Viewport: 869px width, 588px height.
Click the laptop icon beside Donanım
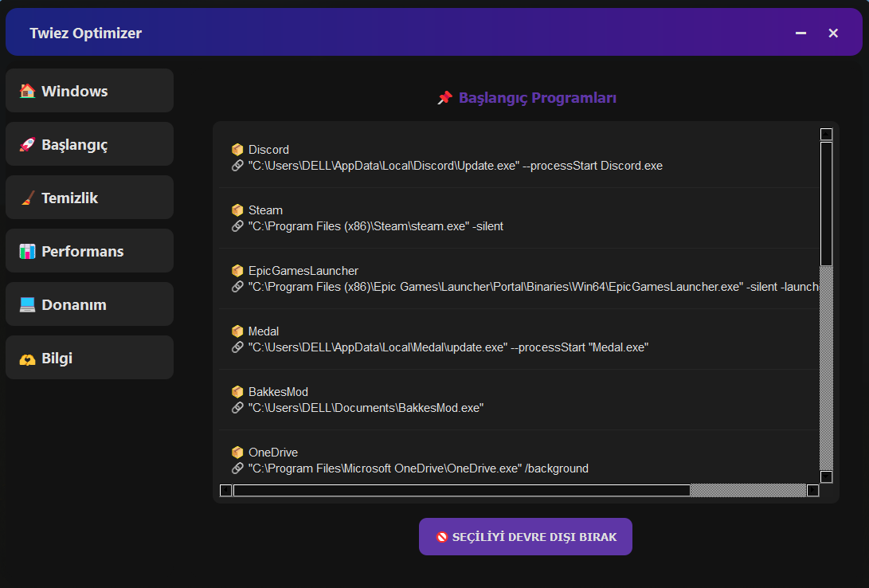coord(27,304)
